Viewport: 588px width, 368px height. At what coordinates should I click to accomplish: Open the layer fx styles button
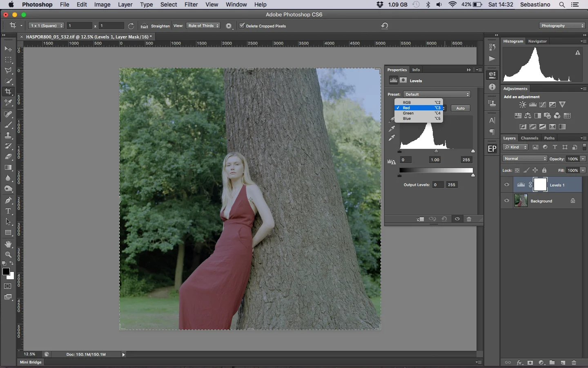pos(519,363)
